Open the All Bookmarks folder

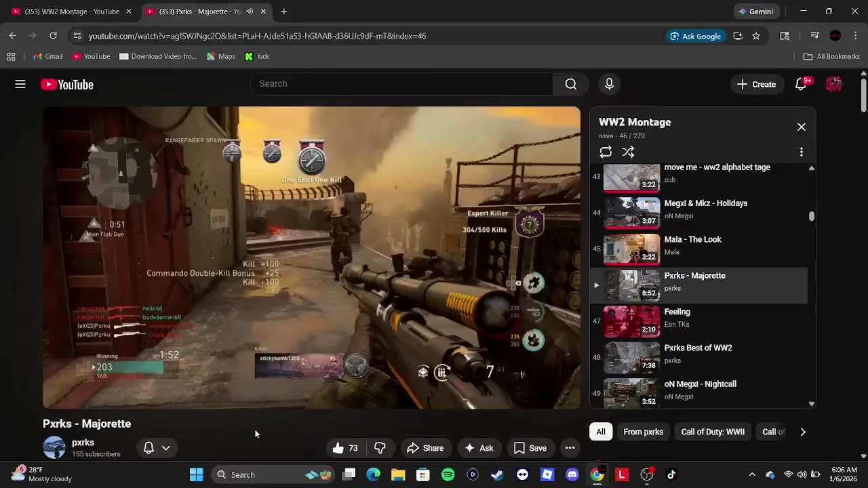[831, 56]
